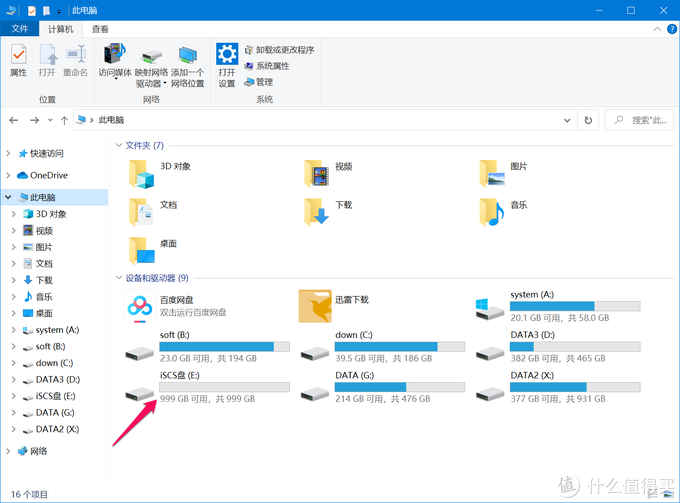The image size is (680, 503).
Task: Open recent locations dropdown arrow
Action: 50,120
